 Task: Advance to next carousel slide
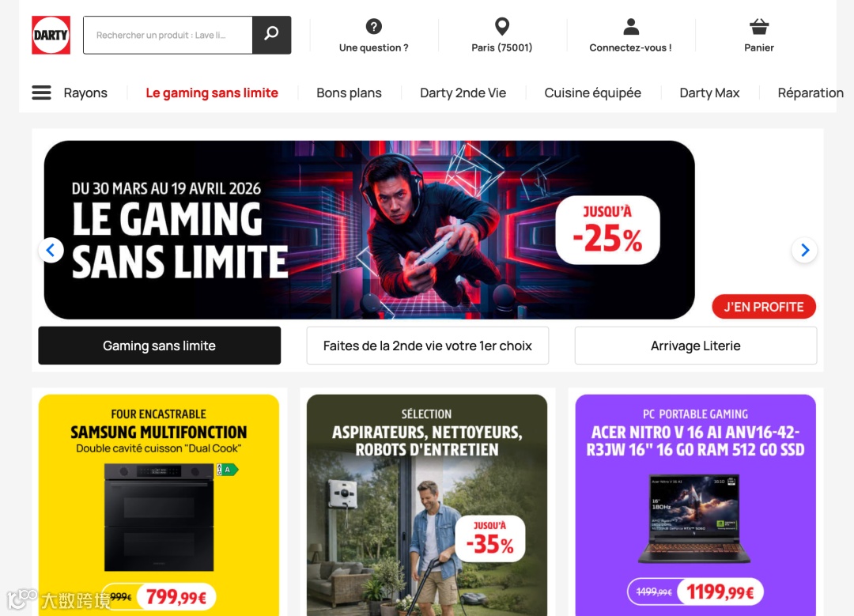[x=804, y=250]
